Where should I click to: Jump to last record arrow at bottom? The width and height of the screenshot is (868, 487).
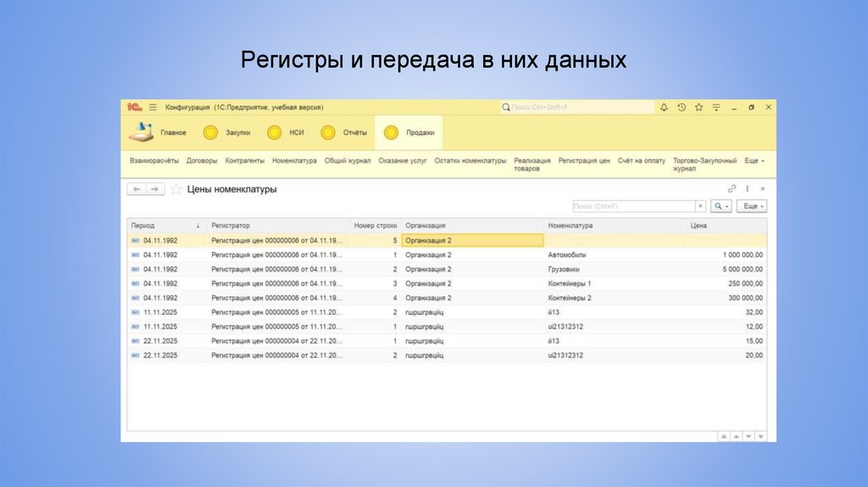click(760, 437)
